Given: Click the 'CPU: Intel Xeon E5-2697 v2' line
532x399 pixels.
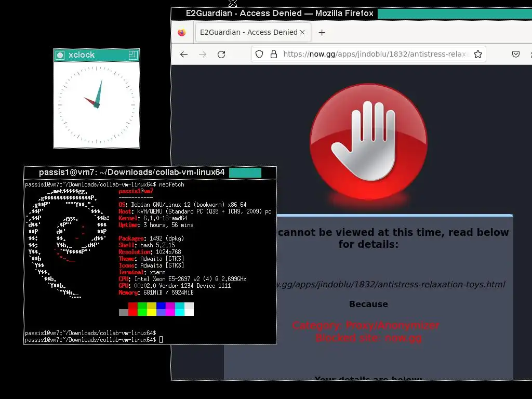Looking at the screenshot, I should 182,279.
